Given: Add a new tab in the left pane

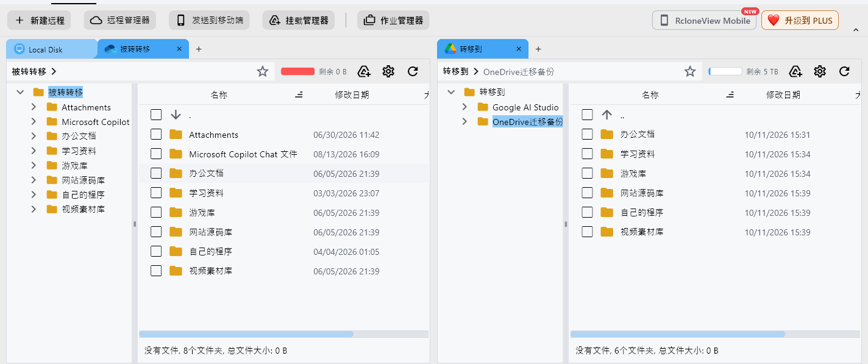Looking at the screenshot, I should [x=199, y=49].
